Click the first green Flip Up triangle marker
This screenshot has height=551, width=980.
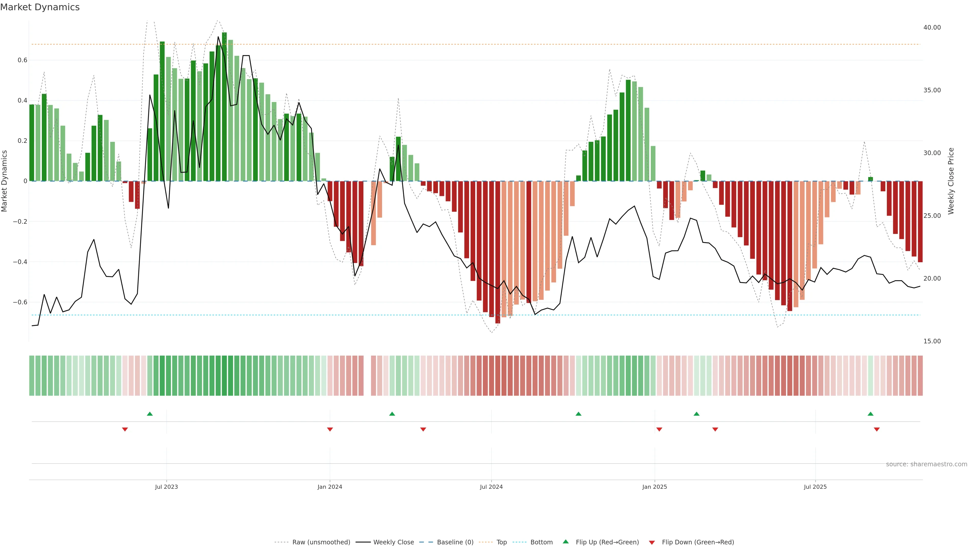[150, 414]
